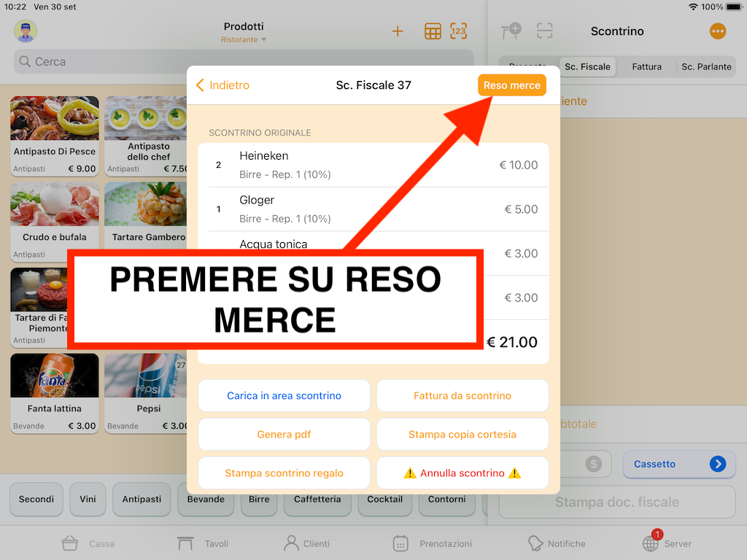Add a new product with plus icon
This screenshot has width=747, height=560.
398,31
